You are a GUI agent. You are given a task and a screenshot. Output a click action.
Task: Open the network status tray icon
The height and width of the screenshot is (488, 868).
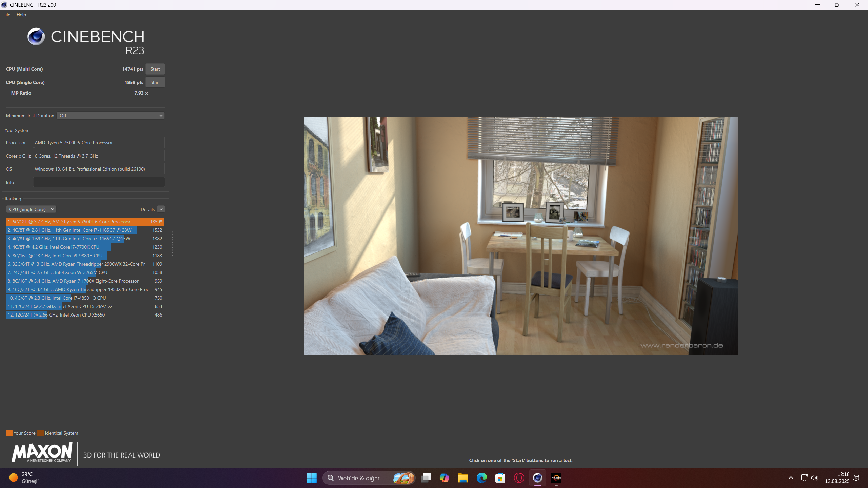[804, 478]
